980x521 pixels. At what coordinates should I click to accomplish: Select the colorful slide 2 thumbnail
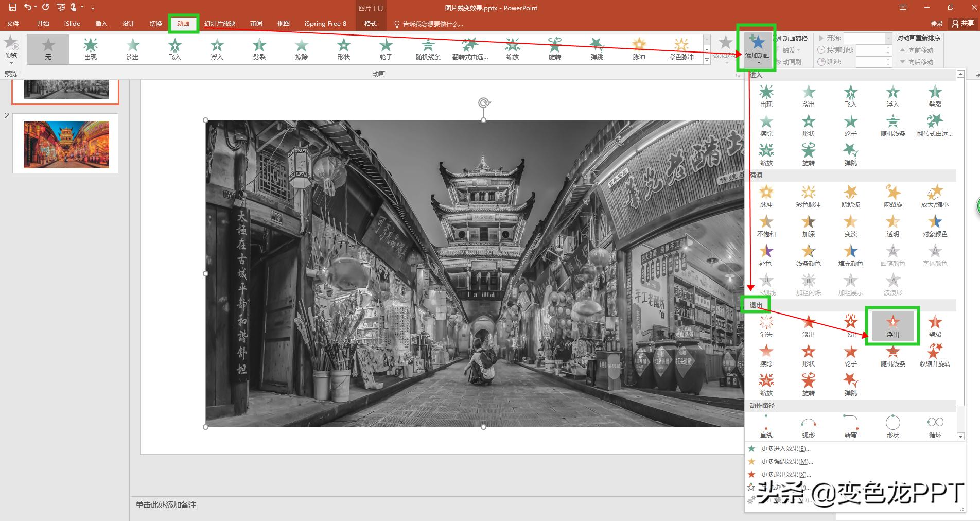point(66,144)
